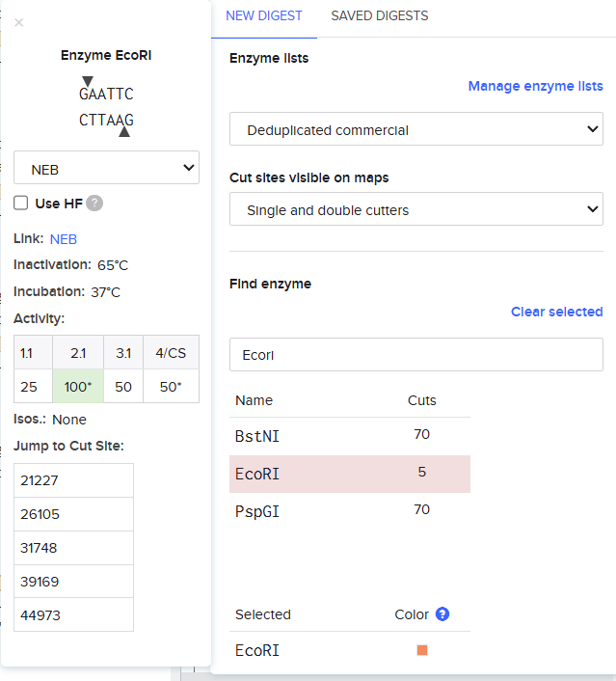
Task: Click the Color column help icon
Action: [442, 614]
